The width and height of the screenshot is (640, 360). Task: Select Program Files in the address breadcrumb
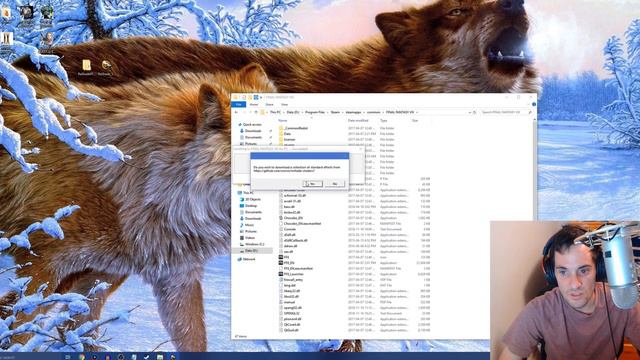click(x=315, y=112)
